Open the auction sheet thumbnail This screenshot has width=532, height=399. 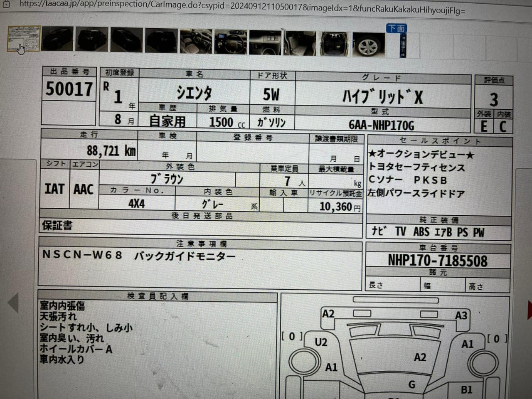pyautogui.click(x=24, y=39)
